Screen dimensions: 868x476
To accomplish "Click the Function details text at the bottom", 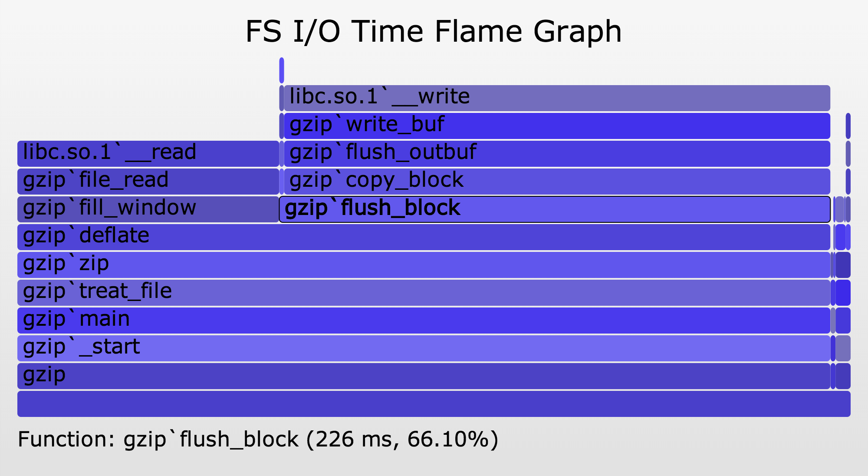I will (258, 439).
